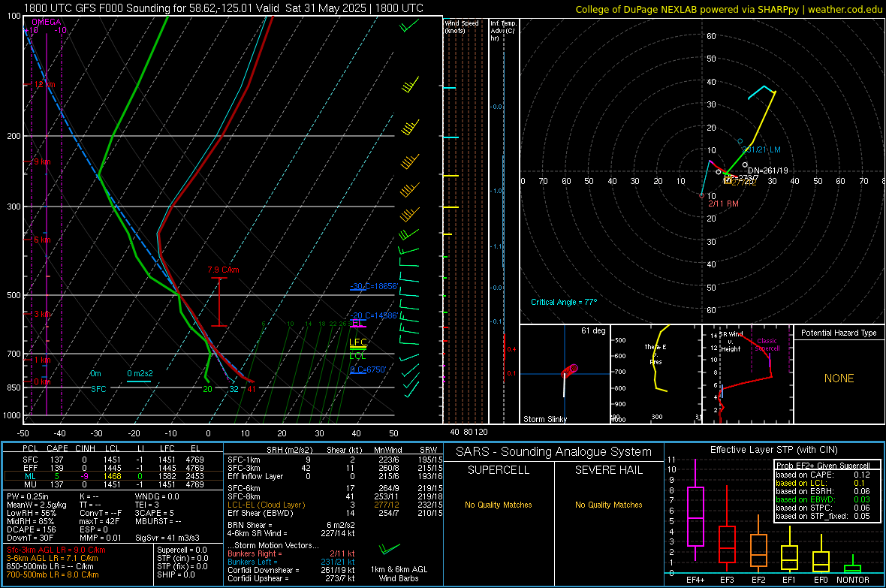Click the Effective Layer STP (with CIN) title
The image size is (886, 588).
click(773, 450)
